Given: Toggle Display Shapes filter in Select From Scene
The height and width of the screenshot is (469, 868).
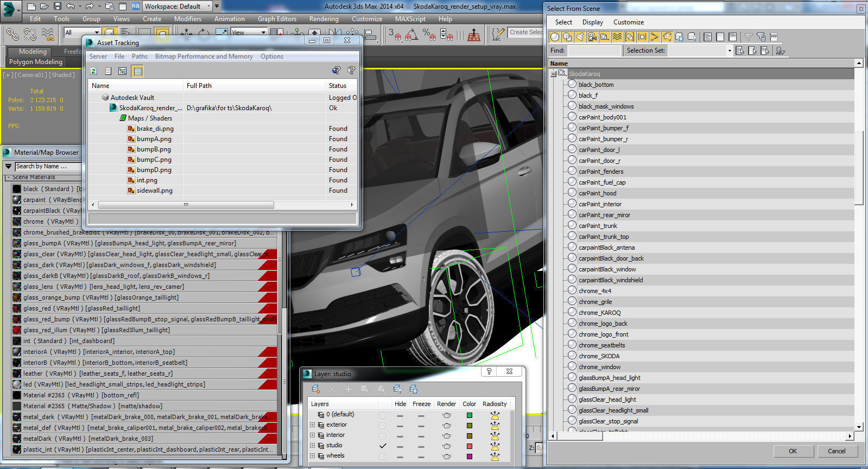Looking at the screenshot, I should [x=567, y=37].
